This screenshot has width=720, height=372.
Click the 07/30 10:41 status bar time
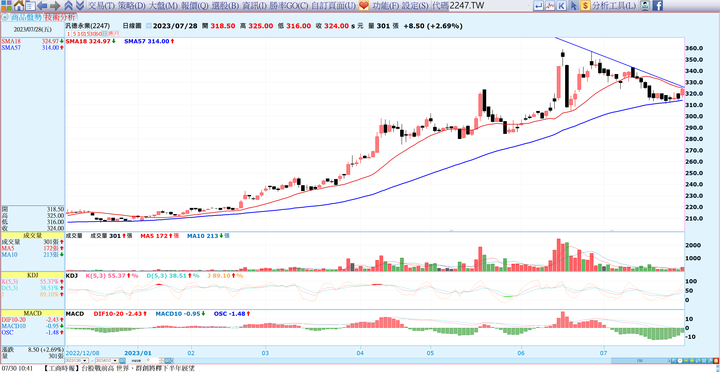click(17, 368)
